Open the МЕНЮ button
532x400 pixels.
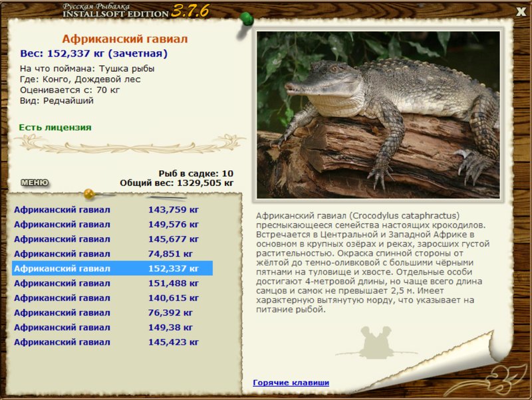[x=35, y=183]
